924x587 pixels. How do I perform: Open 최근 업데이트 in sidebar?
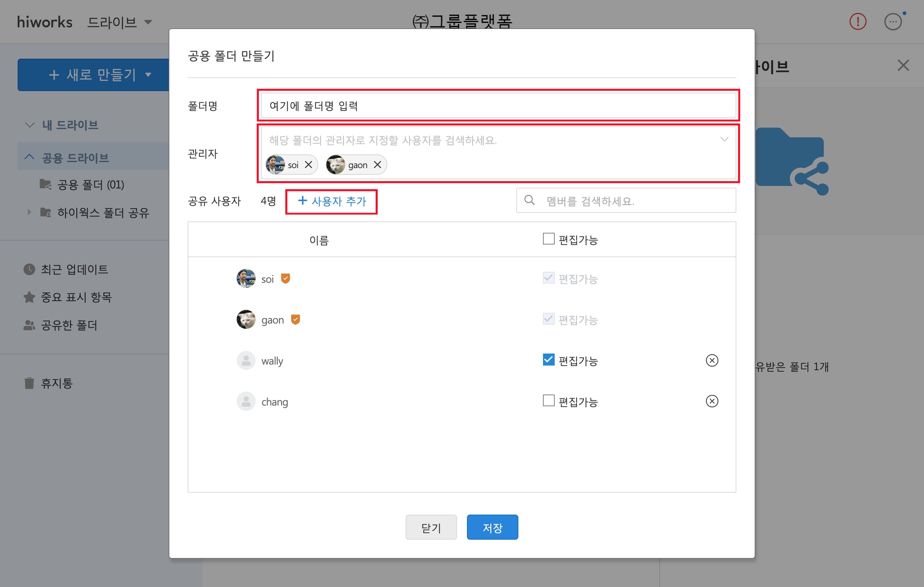tap(74, 269)
